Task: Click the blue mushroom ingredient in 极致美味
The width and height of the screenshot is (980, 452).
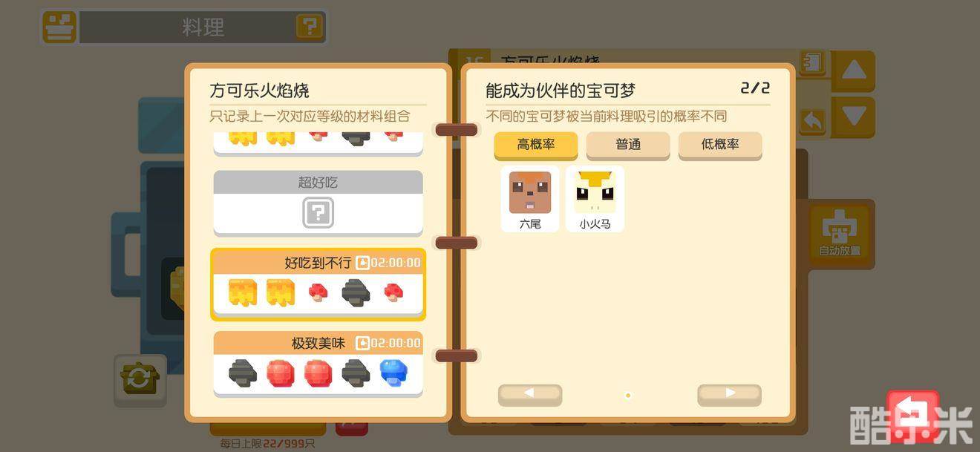Action: [x=393, y=372]
